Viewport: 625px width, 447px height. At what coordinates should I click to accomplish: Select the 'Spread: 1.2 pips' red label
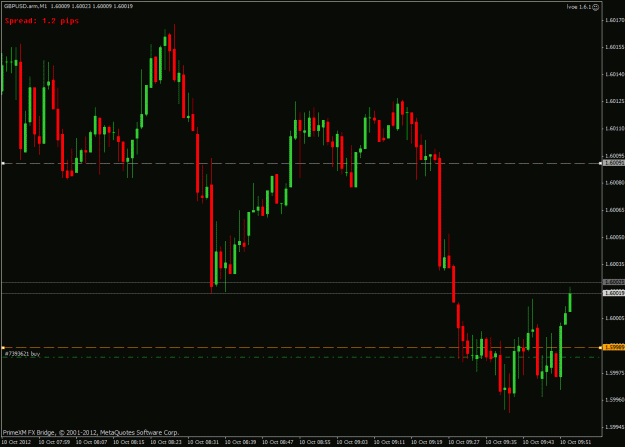point(42,21)
